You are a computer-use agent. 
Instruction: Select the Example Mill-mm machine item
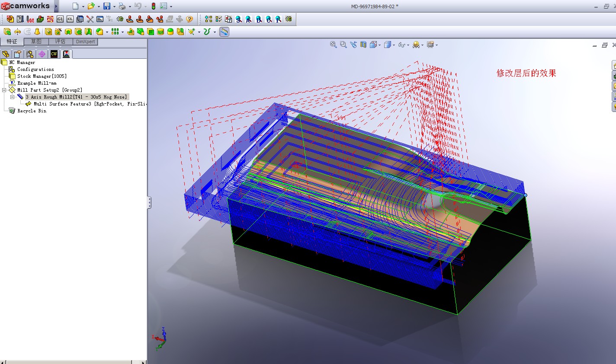37,83
